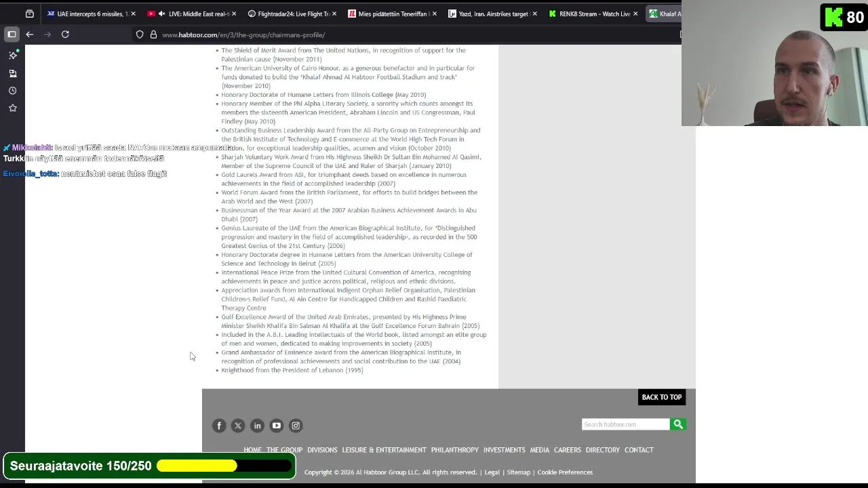Open history sidebar clock icon
Screen dimensions: 868x488
(12, 90)
